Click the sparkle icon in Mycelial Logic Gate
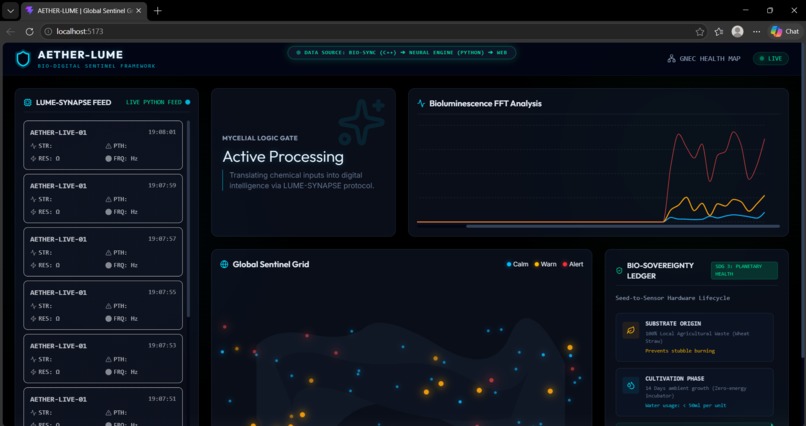806x426 pixels. 361,122
